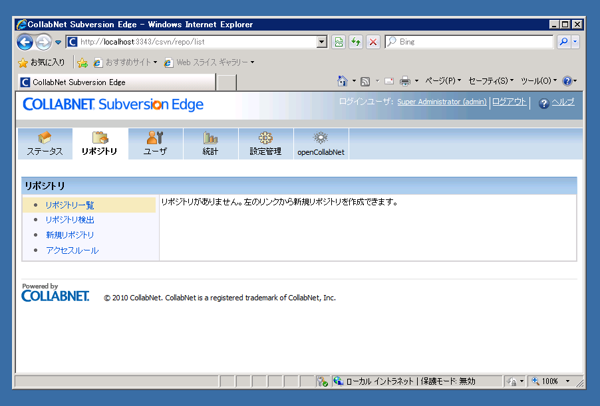Click the popup blocker status bar icon

pyautogui.click(x=323, y=381)
